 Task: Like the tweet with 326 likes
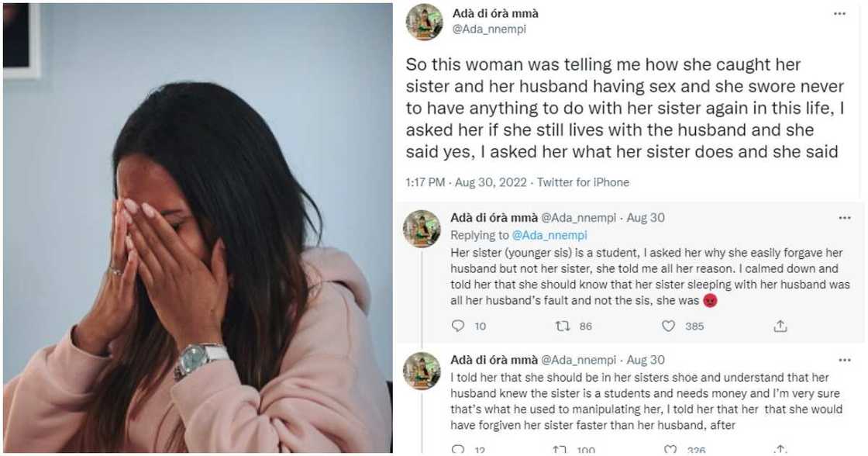coord(671,448)
